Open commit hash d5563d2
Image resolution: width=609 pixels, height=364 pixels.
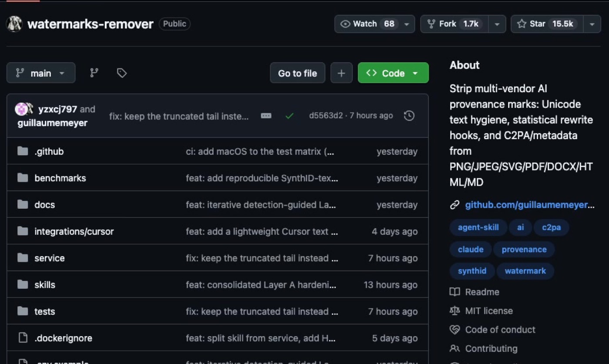click(326, 116)
